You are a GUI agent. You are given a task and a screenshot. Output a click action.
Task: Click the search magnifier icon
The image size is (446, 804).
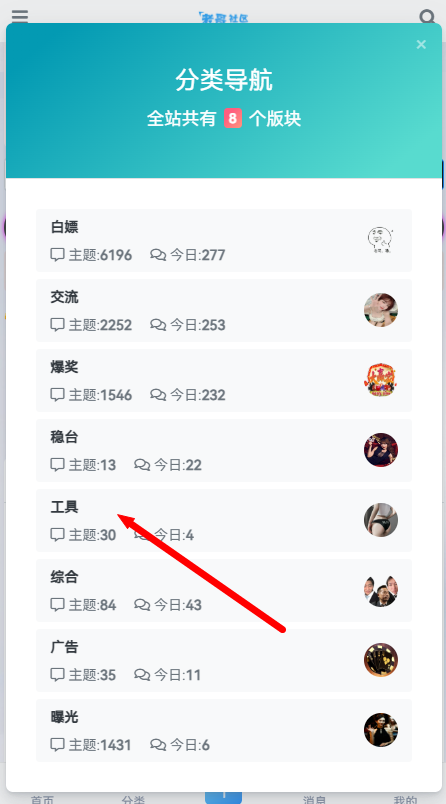pos(428,17)
